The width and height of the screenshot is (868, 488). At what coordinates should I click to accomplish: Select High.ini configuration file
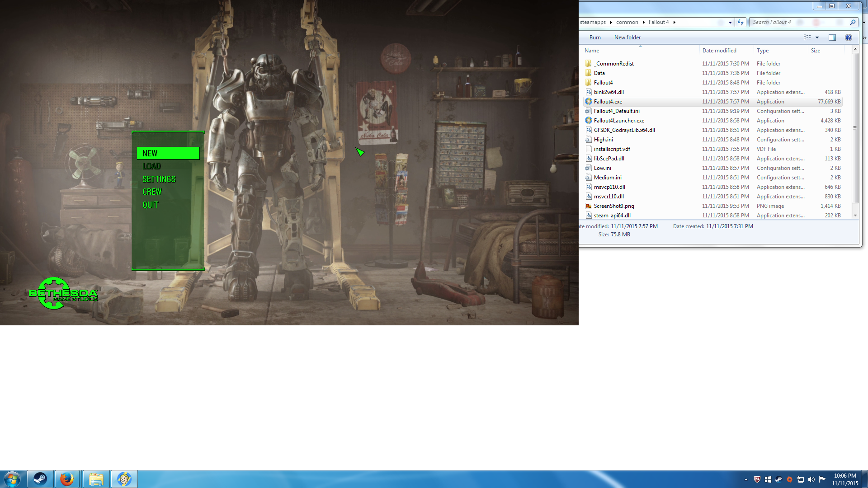coord(713,140)
